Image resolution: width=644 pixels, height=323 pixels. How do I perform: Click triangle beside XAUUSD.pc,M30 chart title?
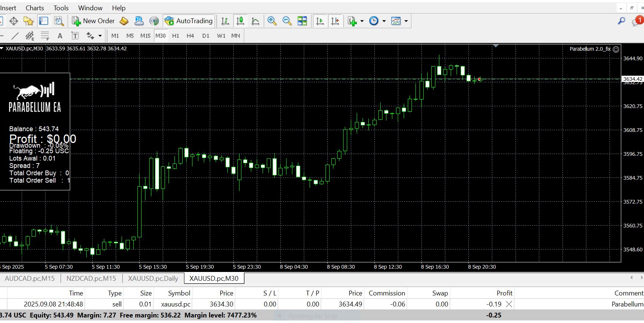click(x=2, y=48)
